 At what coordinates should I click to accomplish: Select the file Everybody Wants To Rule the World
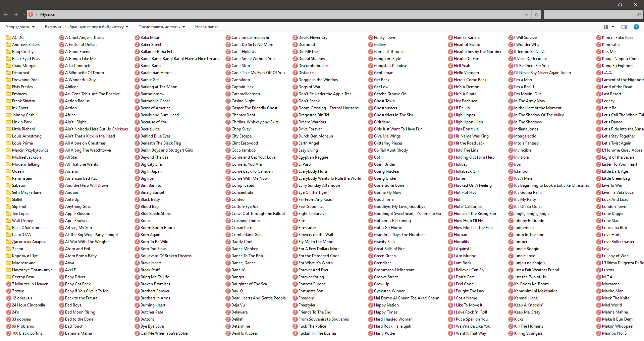tap(327, 178)
